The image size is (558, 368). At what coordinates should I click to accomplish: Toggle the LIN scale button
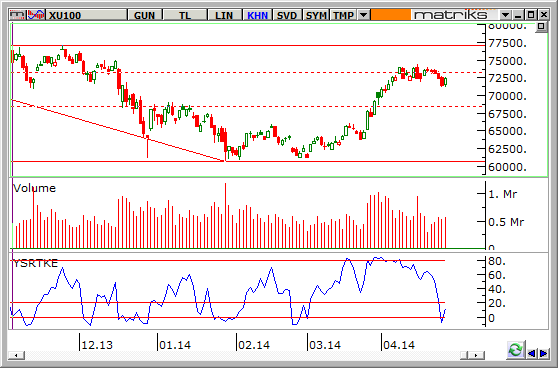(x=224, y=15)
